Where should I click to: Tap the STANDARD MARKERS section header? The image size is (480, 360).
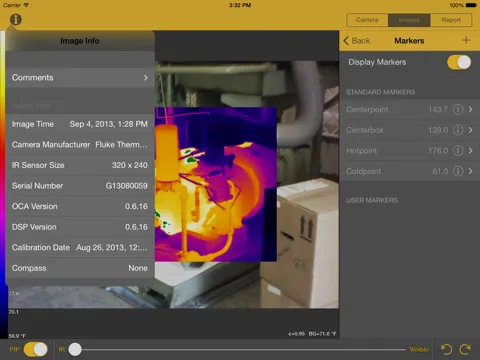380,92
